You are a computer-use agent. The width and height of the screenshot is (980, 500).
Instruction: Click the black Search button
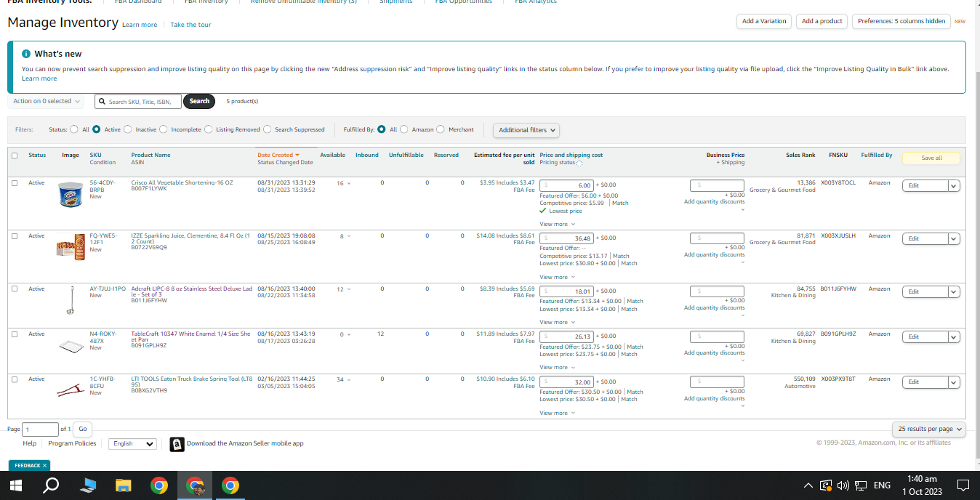coord(199,101)
